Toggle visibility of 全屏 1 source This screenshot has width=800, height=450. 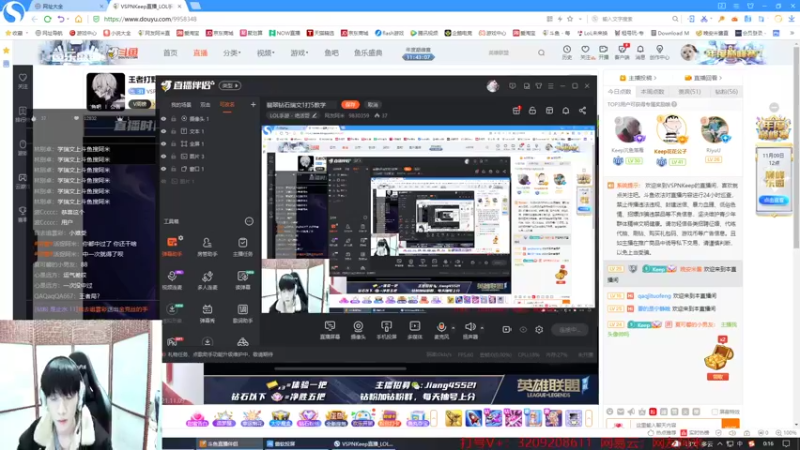pos(164,144)
